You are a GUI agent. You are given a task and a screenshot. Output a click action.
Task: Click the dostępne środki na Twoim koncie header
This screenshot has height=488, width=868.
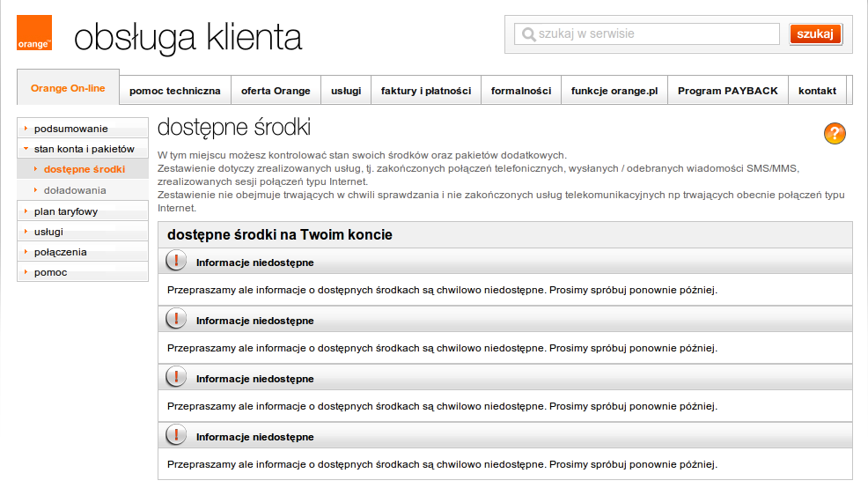pyautogui.click(x=280, y=235)
